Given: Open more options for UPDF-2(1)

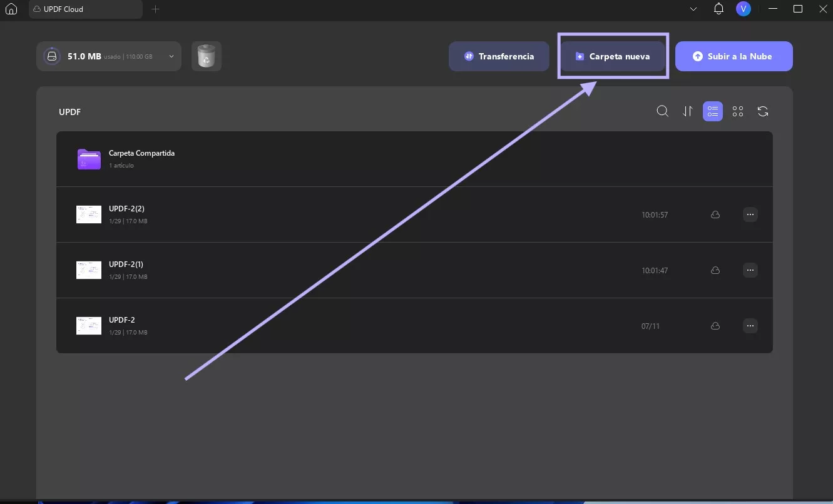Looking at the screenshot, I should 750,270.
